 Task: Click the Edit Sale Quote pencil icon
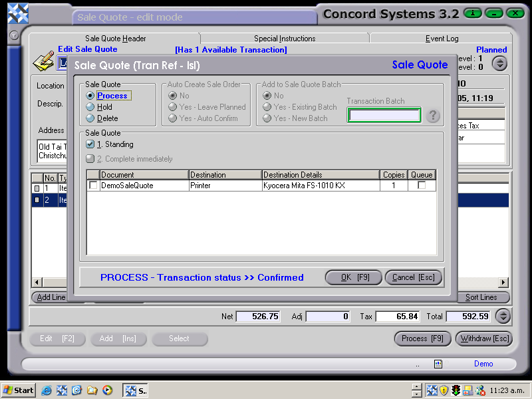point(41,60)
